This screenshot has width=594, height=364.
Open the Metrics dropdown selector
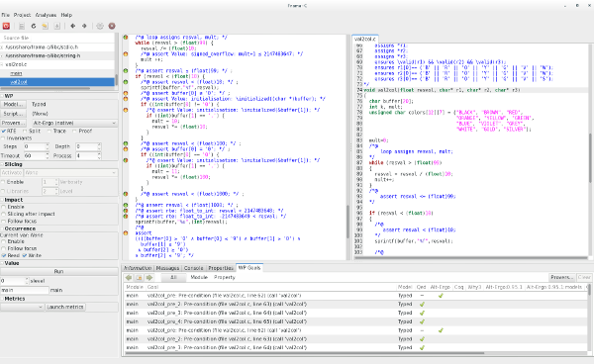click(22, 307)
